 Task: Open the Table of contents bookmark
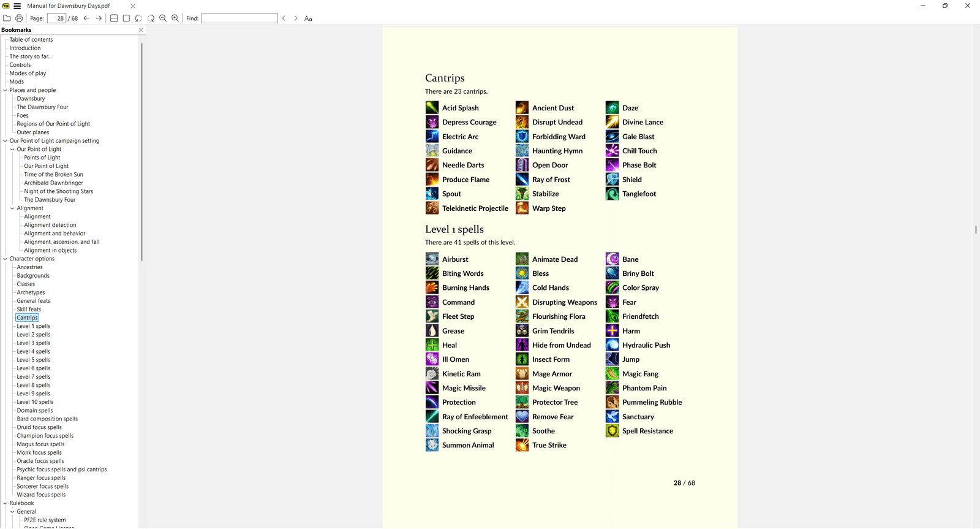31,40
